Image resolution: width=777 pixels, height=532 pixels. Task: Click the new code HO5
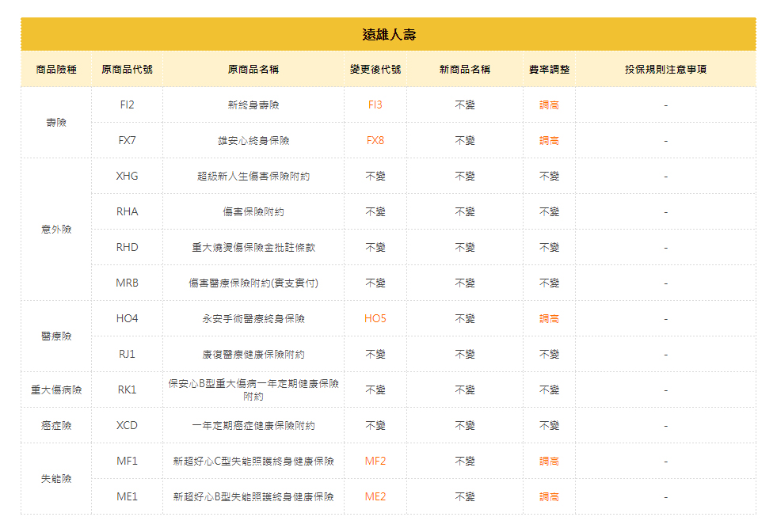(375, 318)
